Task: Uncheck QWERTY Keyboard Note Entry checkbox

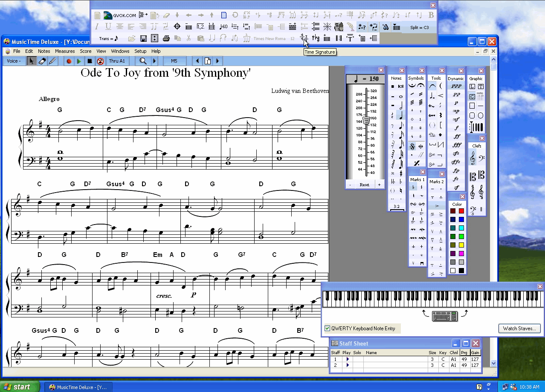Action: [x=328, y=329]
